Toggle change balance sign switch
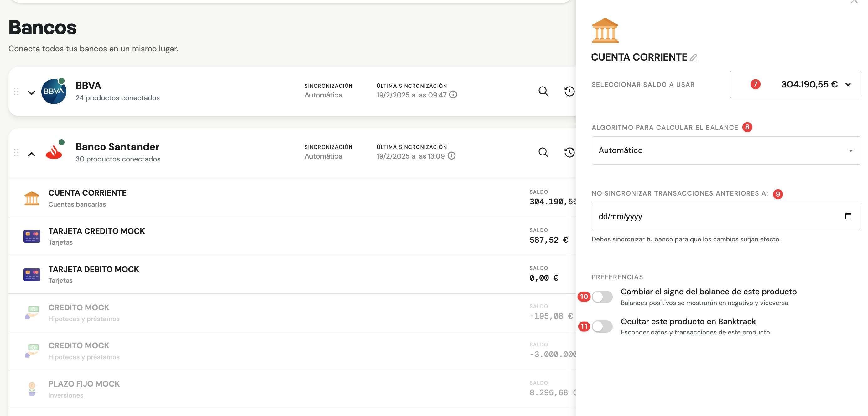Screen dimensions: 868x416 tap(602, 297)
